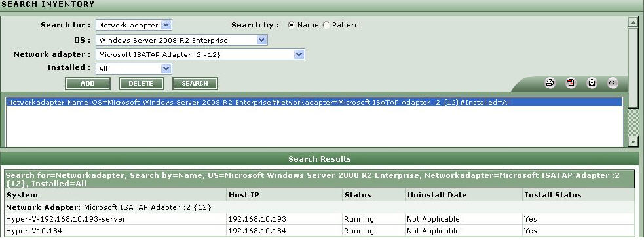Viewport: 644px width, 240px height.
Task: Open the Installed dropdown
Action: [x=134, y=69]
